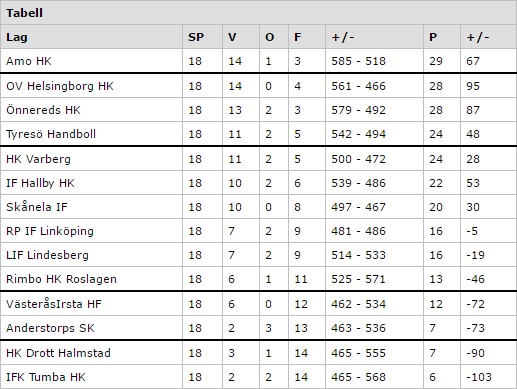Viewport: 517px width, 389px height.
Task: Open the IF Hallby HK entry
Action: point(40,183)
